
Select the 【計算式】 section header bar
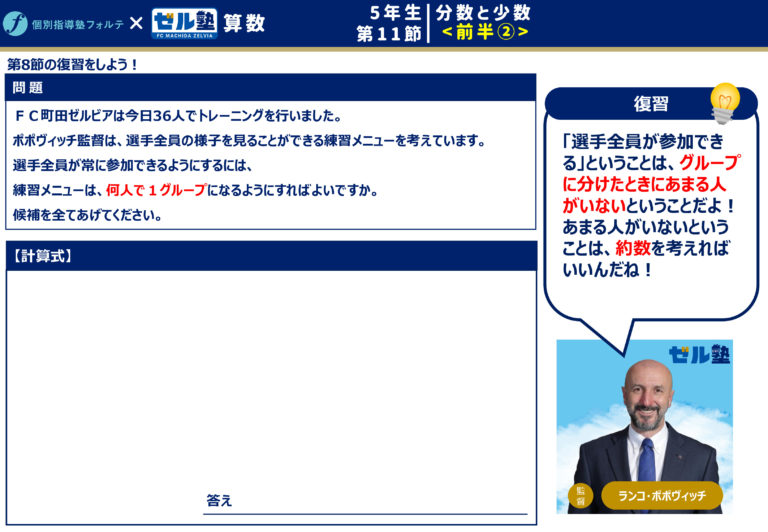[271, 256]
